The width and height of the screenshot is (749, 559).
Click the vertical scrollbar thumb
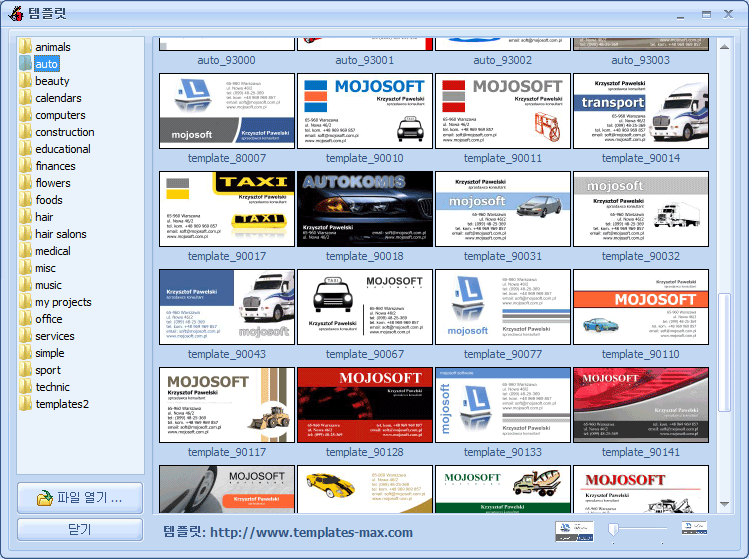(x=724, y=352)
